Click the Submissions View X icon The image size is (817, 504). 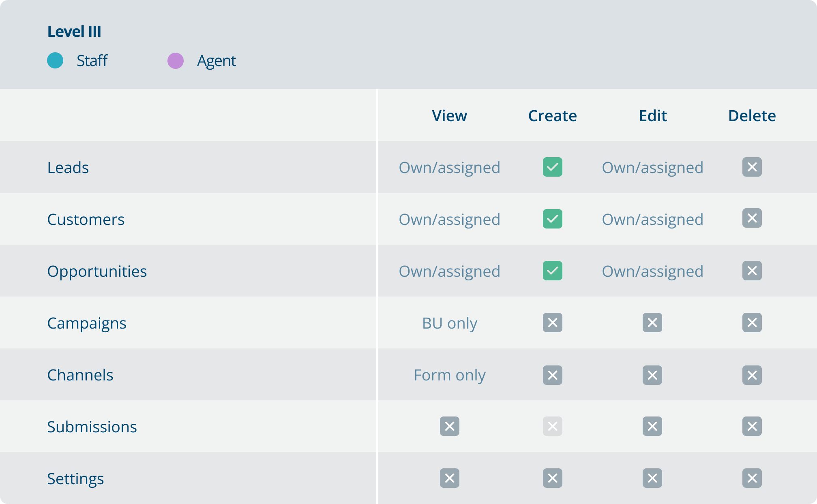point(449,426)
